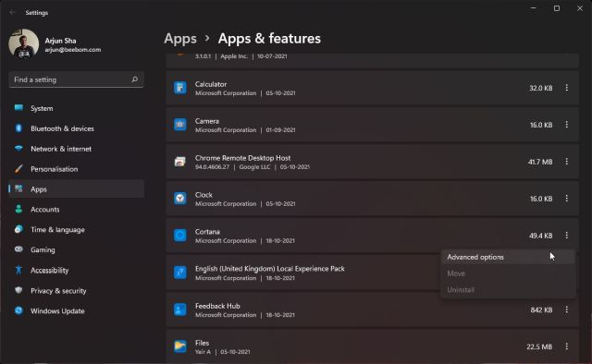Open the System settings category

pyautogui.click(x=76, y=108)
